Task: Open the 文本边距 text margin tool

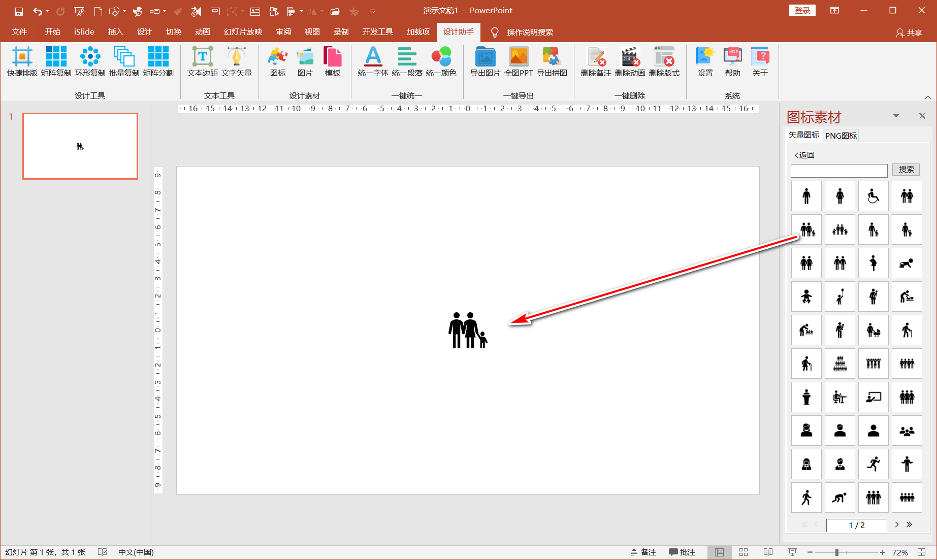Action: click(203, 61)
